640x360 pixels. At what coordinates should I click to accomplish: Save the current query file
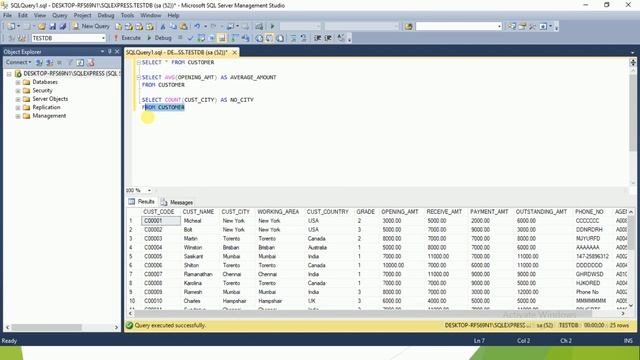[x=52, y=26]
